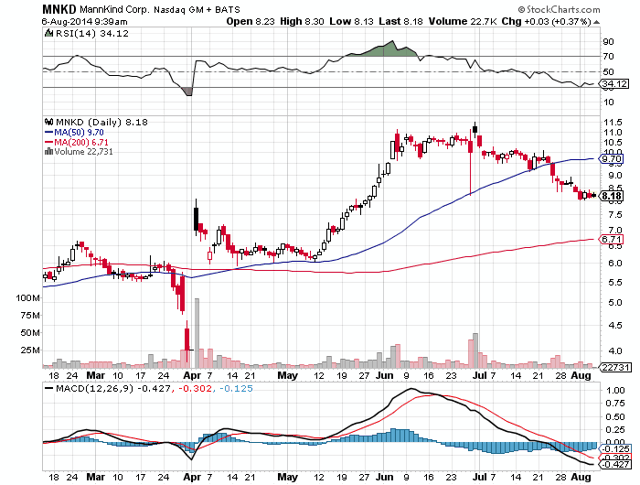
Task: Click the Jun label on price chart axis
Action: [x=384, y=376]
